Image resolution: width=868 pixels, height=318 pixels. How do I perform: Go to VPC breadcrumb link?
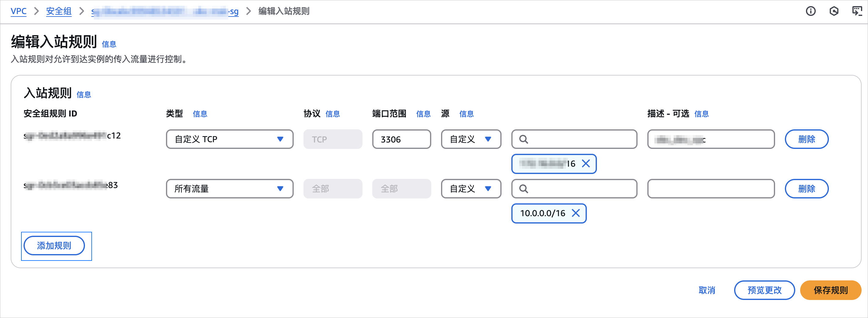point(19,11)
